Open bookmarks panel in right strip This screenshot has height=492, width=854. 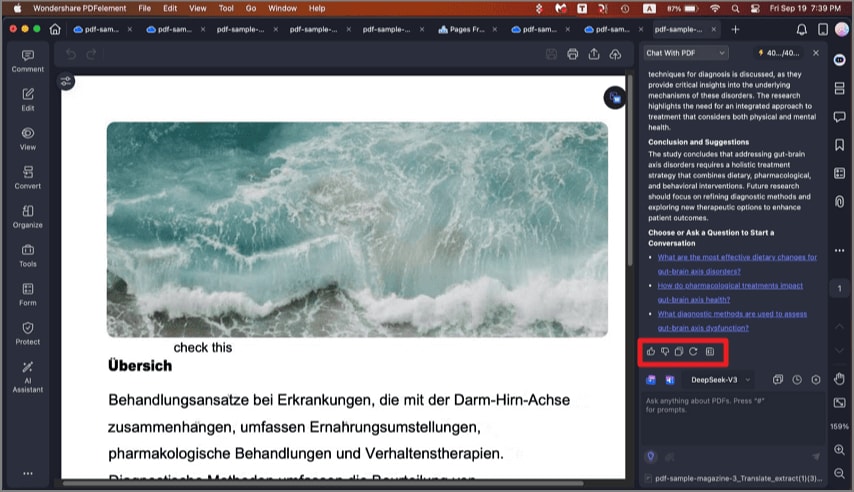click(x=839, y=145)
